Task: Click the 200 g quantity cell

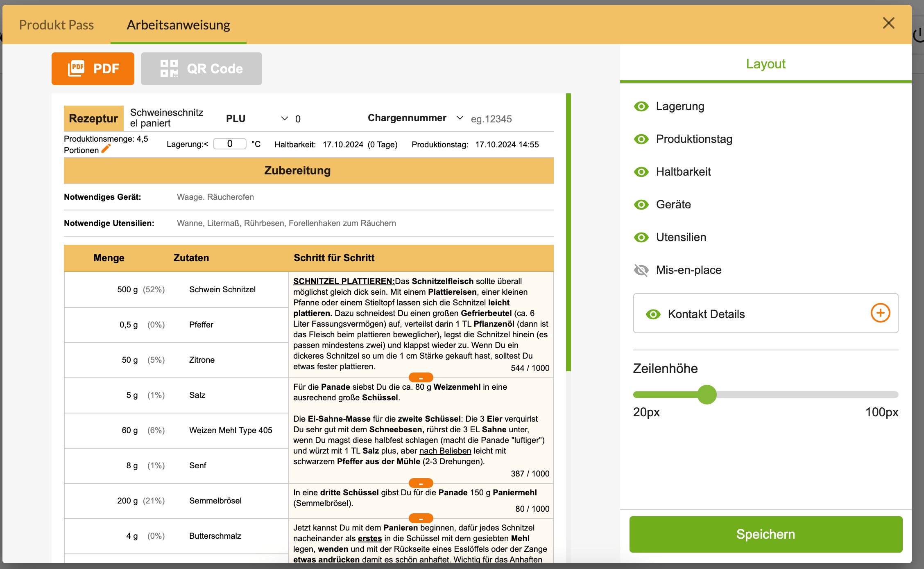Action: (x=127, y=501)
